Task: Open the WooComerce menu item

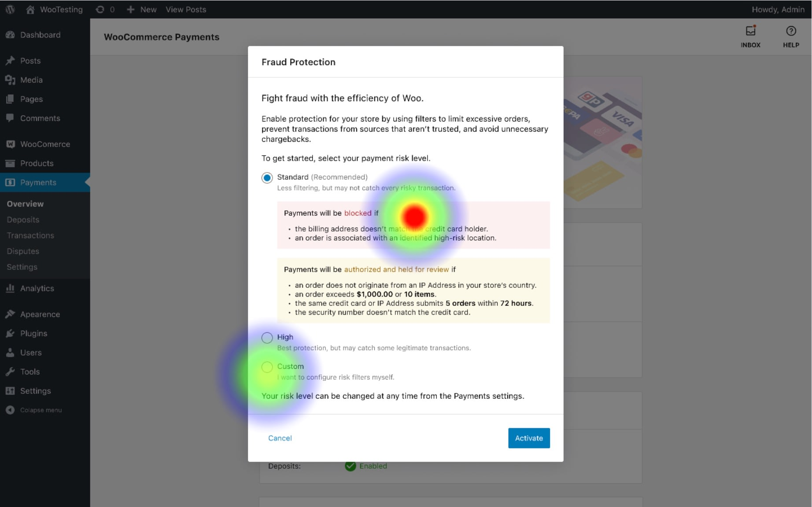Action: tap(45, 144)
